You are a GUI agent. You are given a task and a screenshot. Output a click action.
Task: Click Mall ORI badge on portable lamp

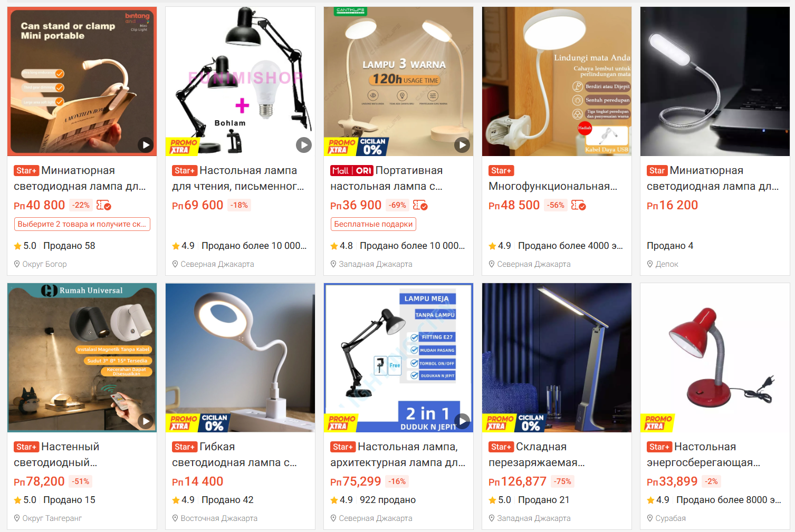coord(352,171)
